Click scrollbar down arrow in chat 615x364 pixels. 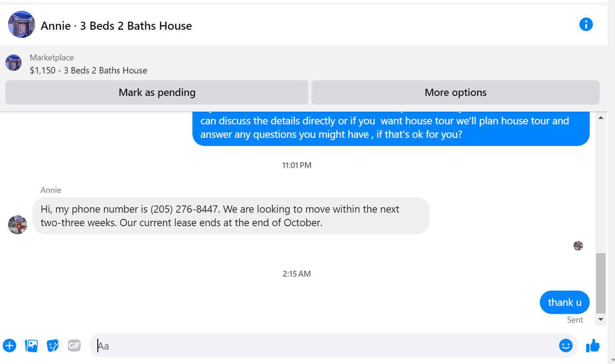click(x=601, y=319)
